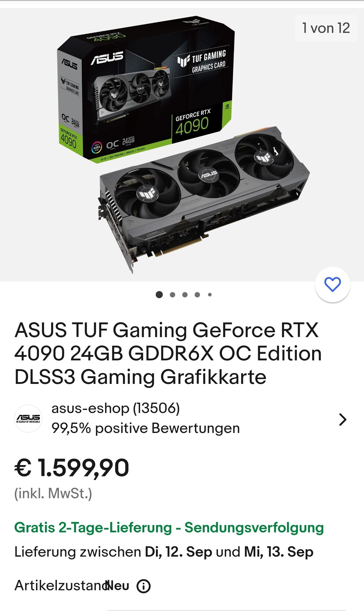Jump to the second carousel dot
The width and height of the screenshot is (364, 611).
coord(173,295)
